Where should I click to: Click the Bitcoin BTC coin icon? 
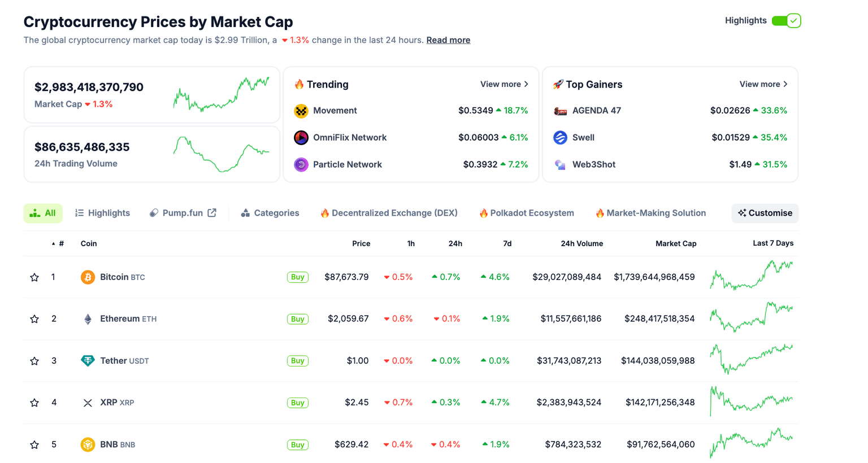point(88,277)
